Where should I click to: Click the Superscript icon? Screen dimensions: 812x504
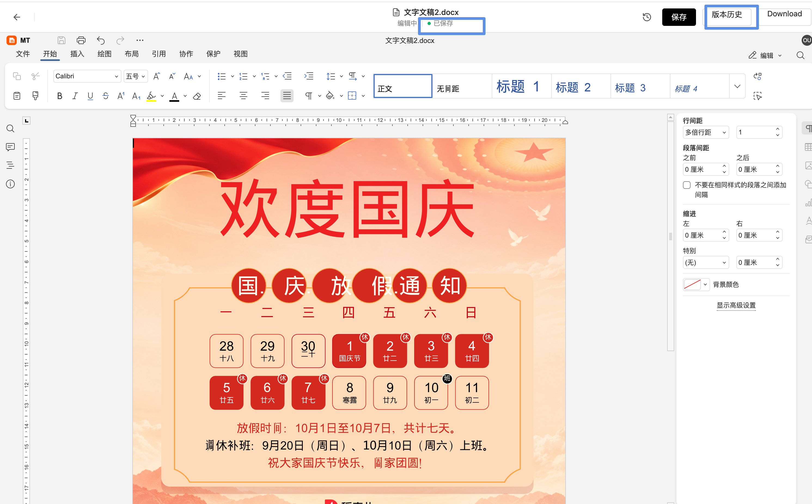pyautogui.click(x=121, y=96)
